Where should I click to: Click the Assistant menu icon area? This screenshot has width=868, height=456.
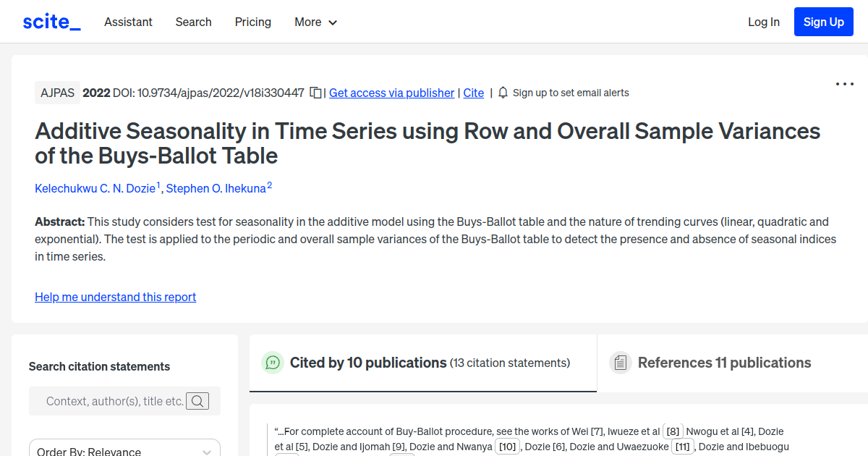pyautogui.click(x=128, y=22)
